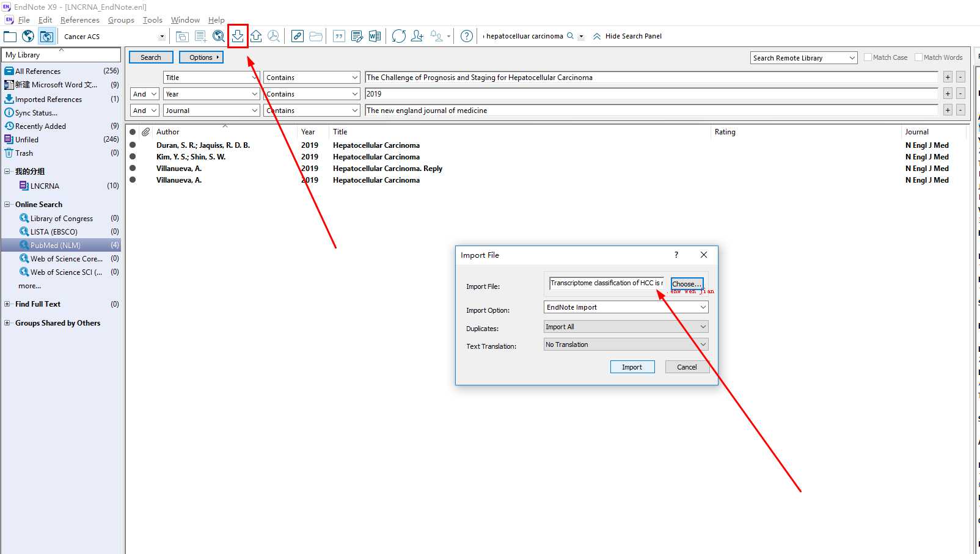Open the Groups menu
980x554 pixels.
click(121, 20)
